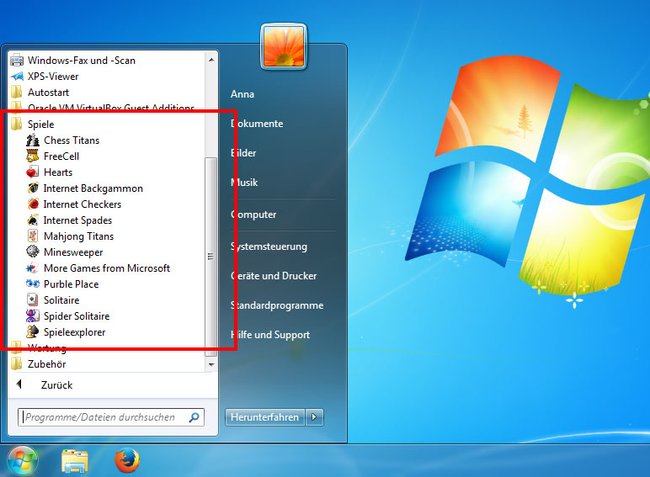The image size is (650, 477).
Task: Click the Hearts game icon
Action: coord(33,172)
